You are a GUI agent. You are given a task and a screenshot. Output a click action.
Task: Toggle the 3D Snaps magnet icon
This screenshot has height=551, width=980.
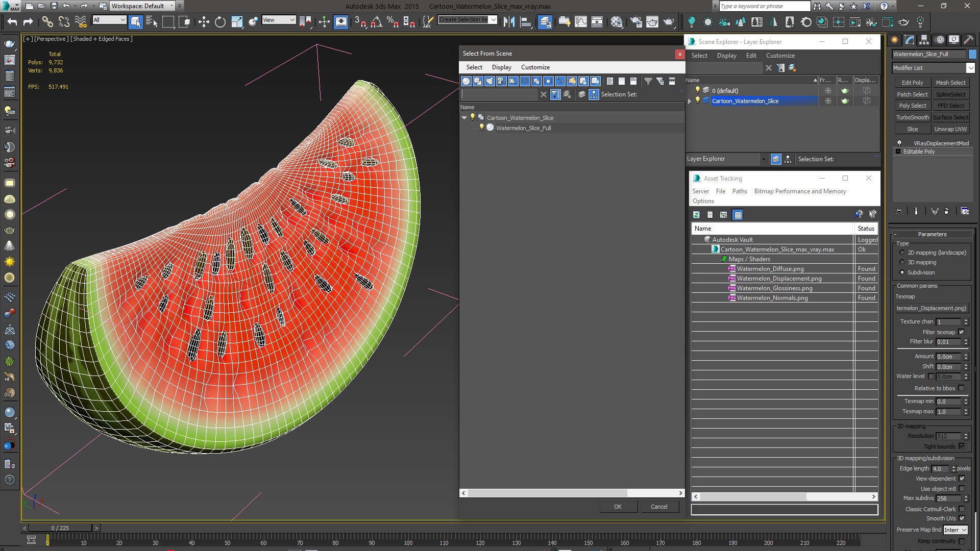coord(360,21)
